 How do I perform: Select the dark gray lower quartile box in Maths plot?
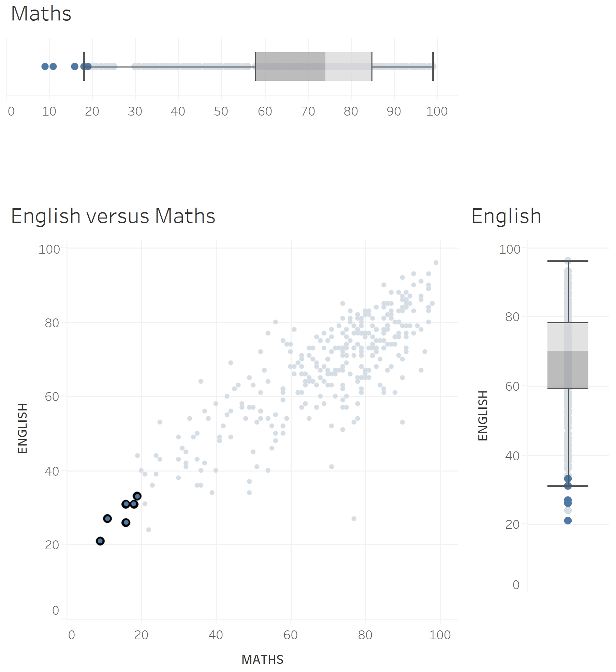coord(290,66)
